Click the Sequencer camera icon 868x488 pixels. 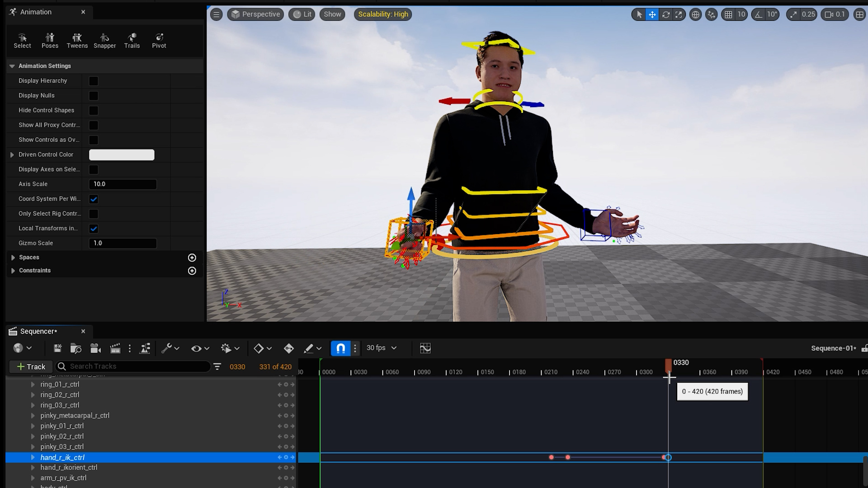(x=95, y=348)
